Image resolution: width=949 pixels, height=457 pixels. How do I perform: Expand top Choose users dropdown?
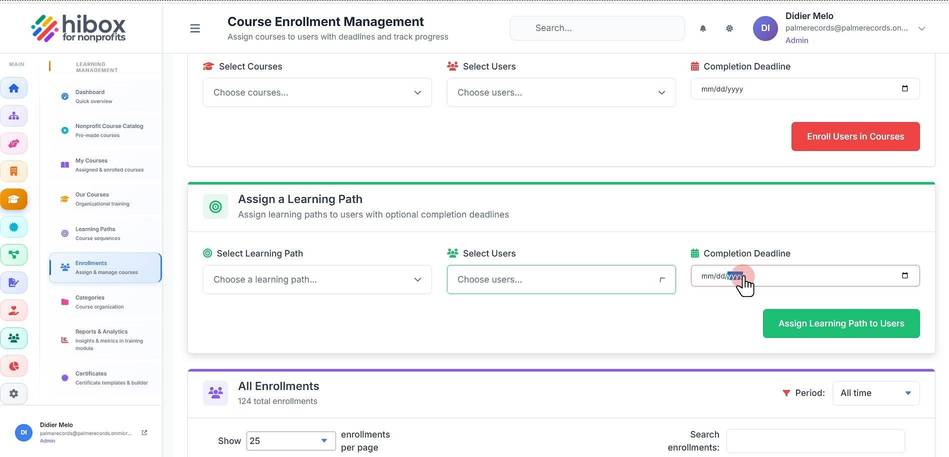click(x=561, y=93)
